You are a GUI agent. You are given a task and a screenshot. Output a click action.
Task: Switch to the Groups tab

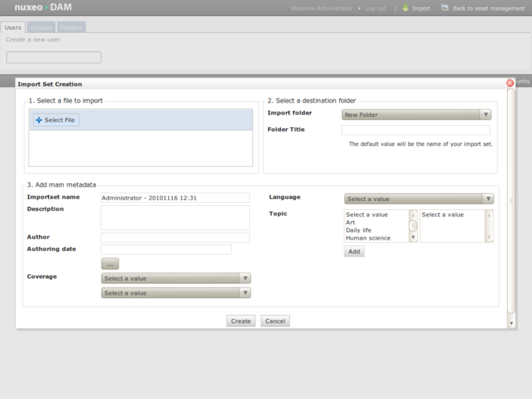click(41, 27)
